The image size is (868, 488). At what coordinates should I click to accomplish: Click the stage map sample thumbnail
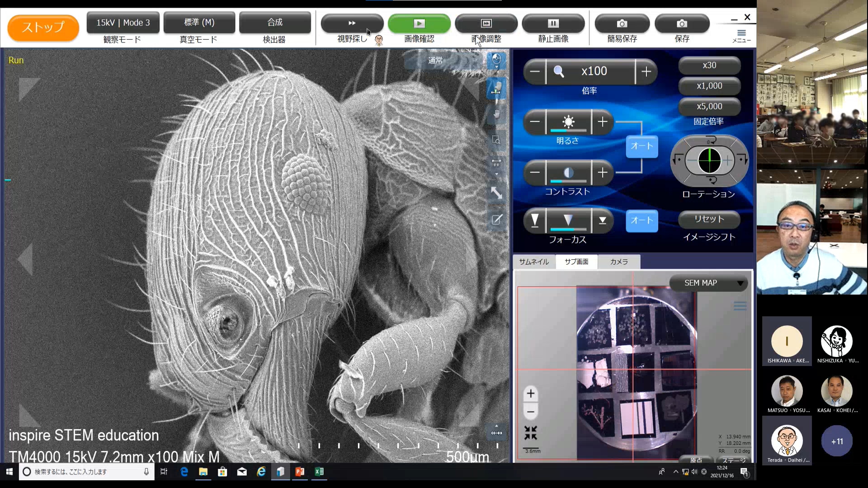coord(637,373)
